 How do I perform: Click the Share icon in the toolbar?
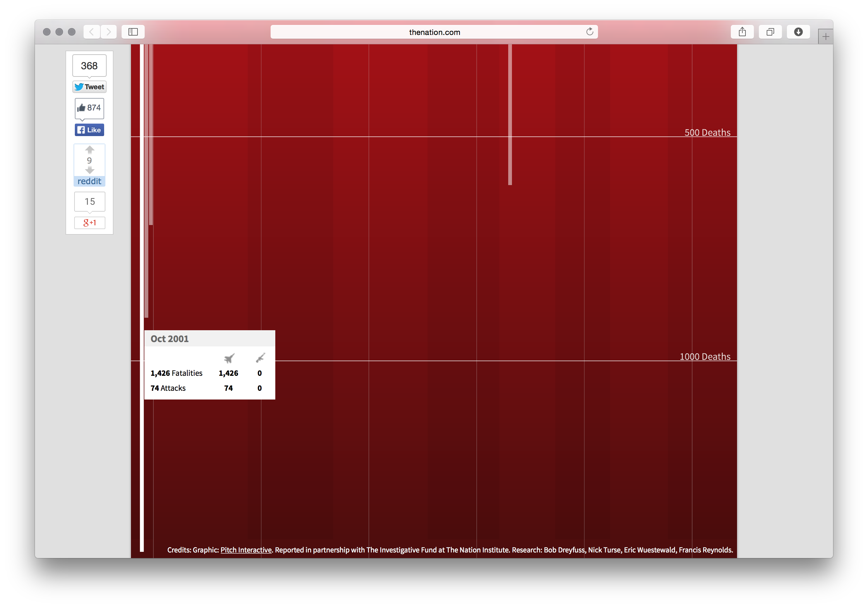click(x=742, y=32)
